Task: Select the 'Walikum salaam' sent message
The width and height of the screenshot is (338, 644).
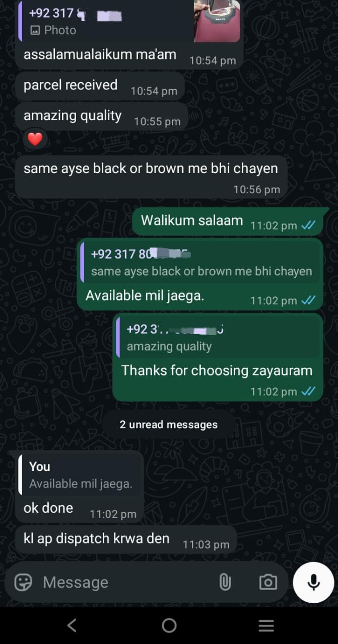Action: (227, 221)
